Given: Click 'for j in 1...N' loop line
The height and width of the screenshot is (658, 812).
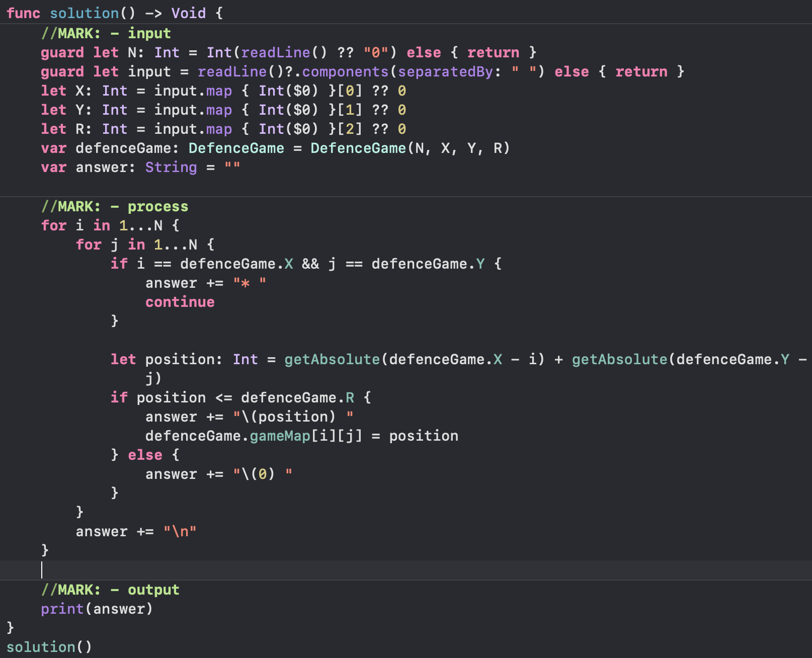Looking at the screenshot, I should (x=145, y=244).
